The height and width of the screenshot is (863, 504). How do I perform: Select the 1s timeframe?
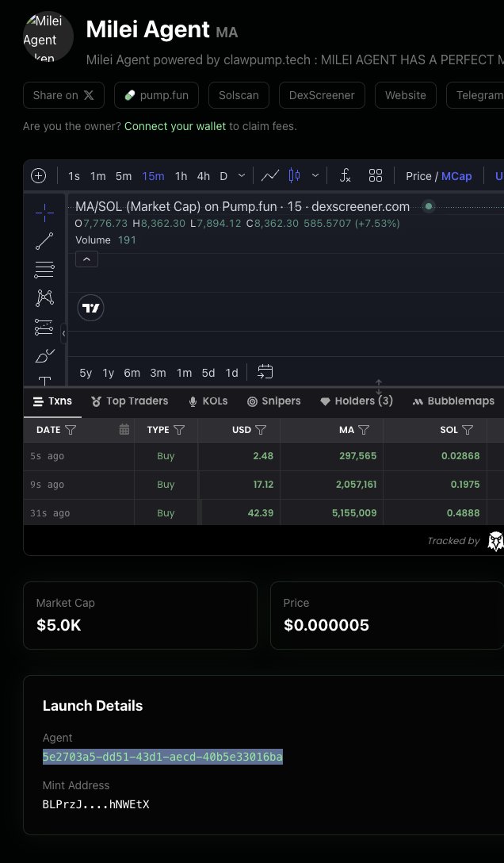(x=74, y=176)
